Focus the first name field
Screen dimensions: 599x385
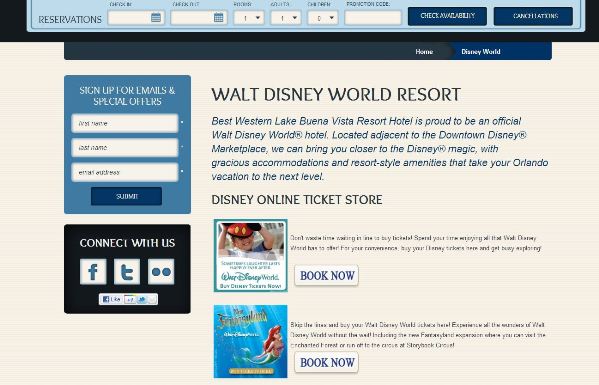[x=125, y=123]
